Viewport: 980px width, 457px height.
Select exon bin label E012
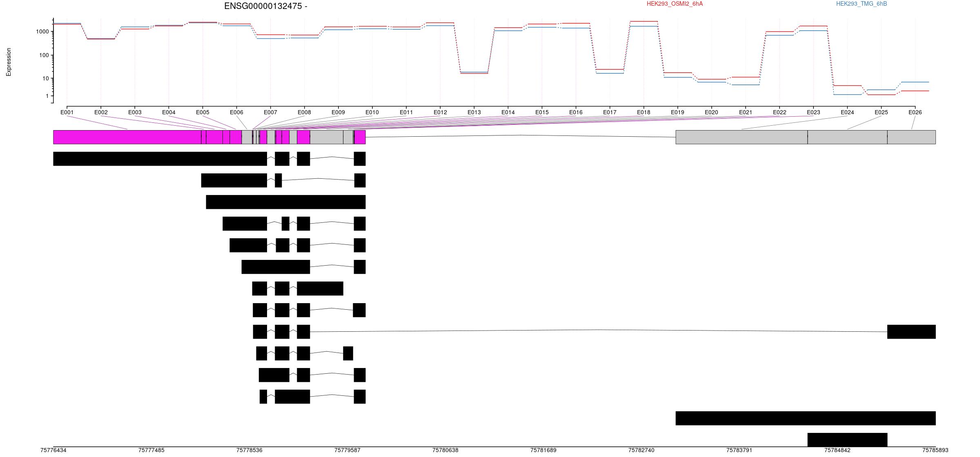[440, 112]
